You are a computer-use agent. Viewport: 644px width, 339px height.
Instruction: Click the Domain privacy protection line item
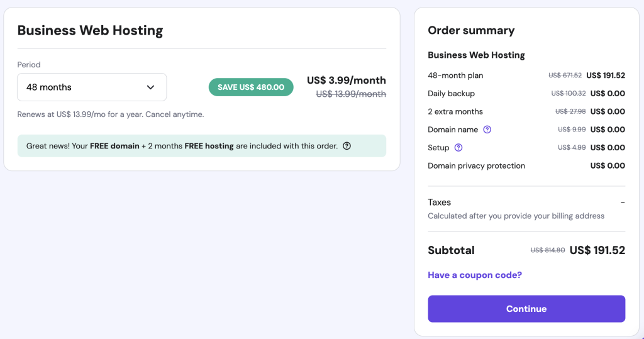pos(476,166)
